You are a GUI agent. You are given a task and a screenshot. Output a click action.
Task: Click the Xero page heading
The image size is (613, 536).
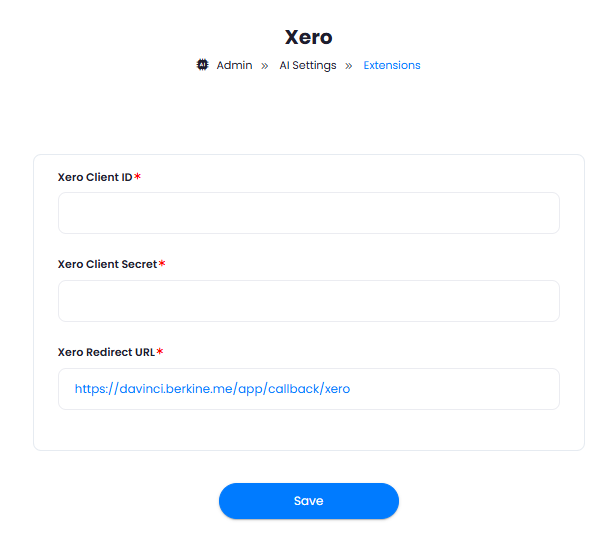308,38
